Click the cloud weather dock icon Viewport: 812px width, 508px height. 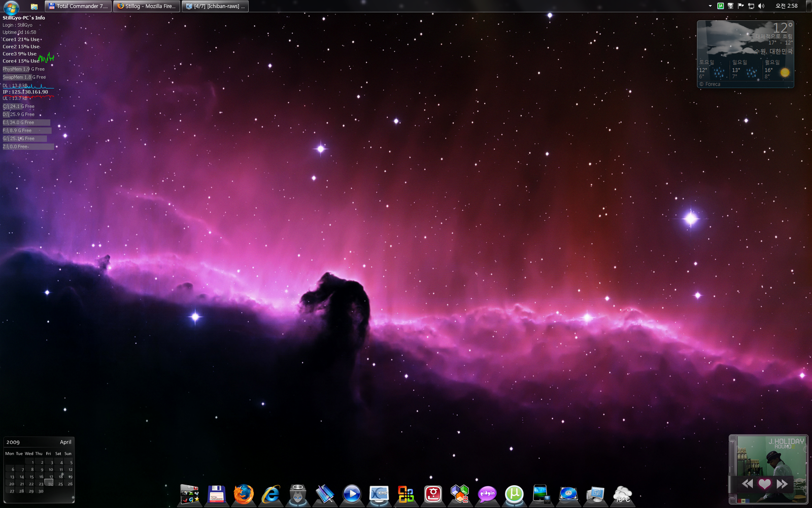pyautogui.click(x=622, y=494)
